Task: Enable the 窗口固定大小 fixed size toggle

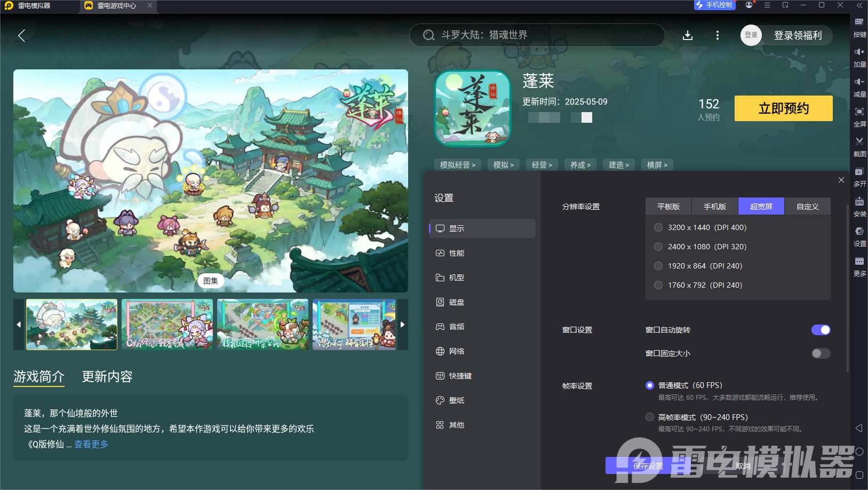Action: point(821,353)
